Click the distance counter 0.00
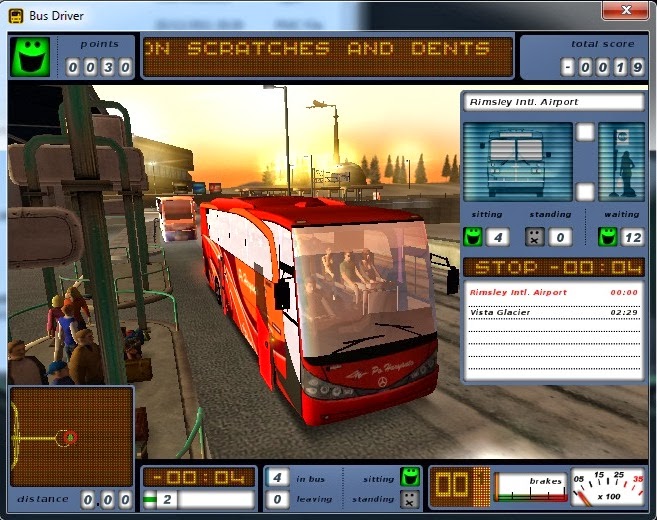This screenshot has width=657, height=520. click(107, 499)
